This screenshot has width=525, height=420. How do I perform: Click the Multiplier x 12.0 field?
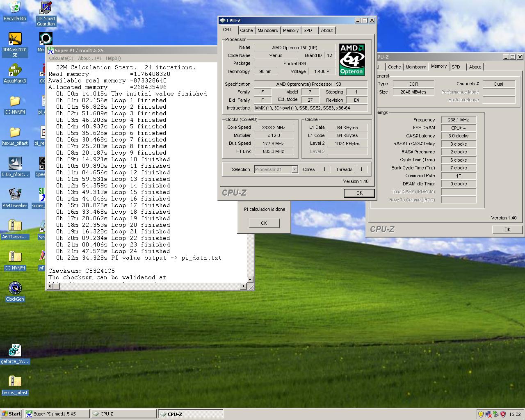click(274, 135)
